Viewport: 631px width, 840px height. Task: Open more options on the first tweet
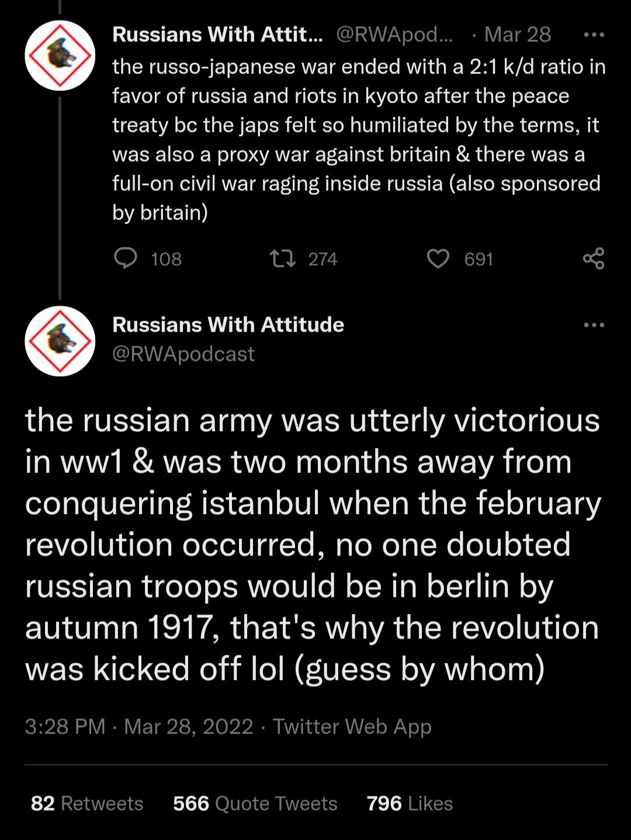pyautogui.click(x=594, y=34)
